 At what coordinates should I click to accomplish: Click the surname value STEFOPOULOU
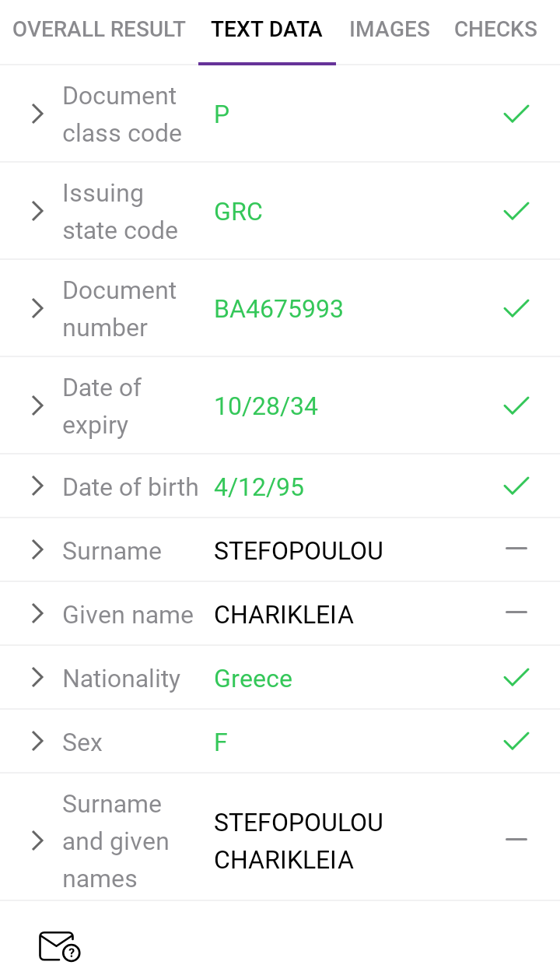(x=299, y=551)
